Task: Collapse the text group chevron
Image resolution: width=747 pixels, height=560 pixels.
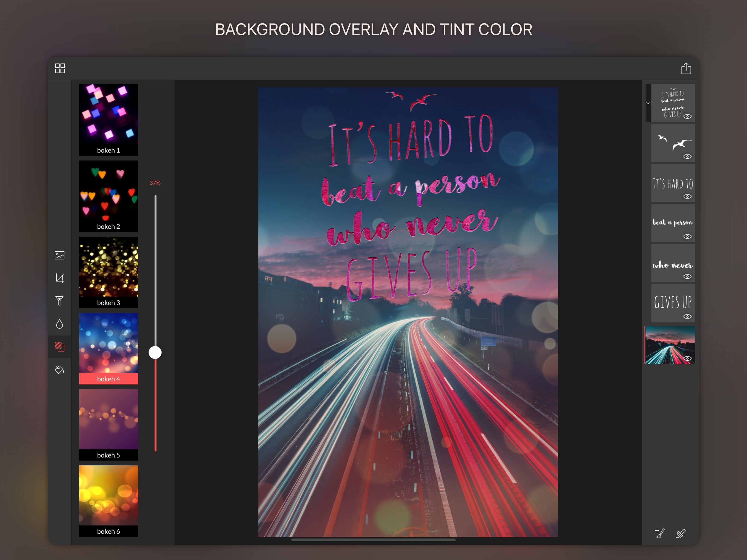Action: click(648, 103)
